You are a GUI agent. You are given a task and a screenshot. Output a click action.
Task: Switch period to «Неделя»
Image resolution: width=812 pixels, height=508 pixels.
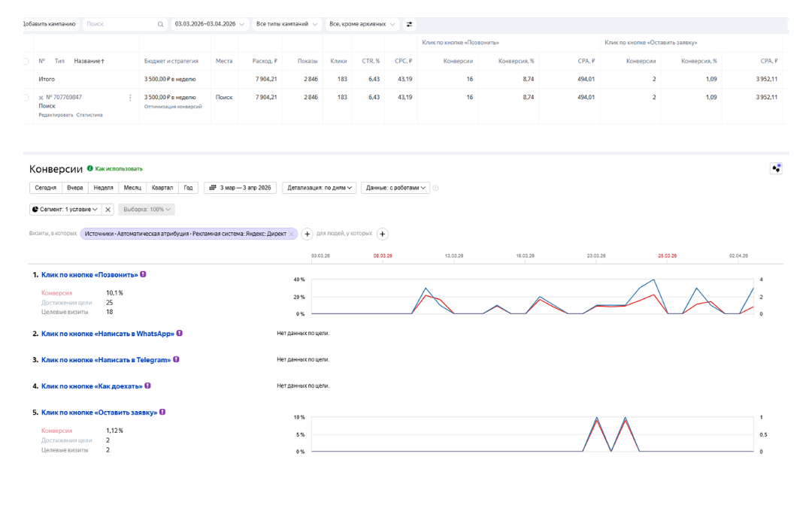104,188
